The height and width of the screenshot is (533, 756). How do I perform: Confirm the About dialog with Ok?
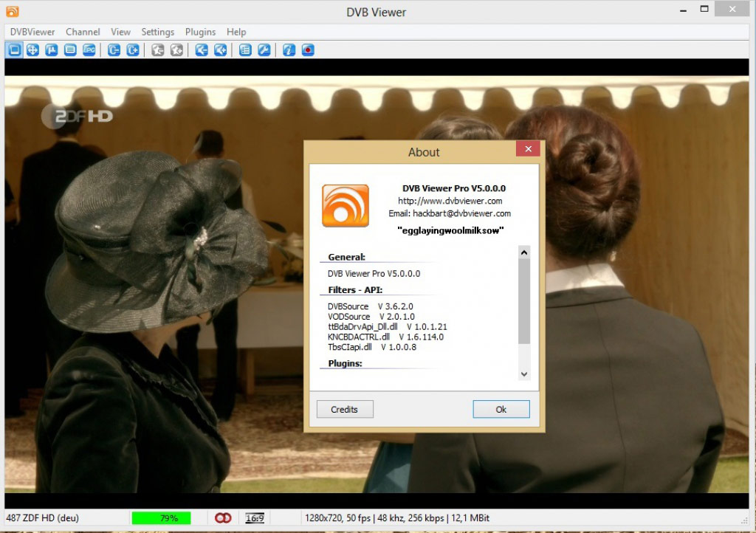pos(501,409)
